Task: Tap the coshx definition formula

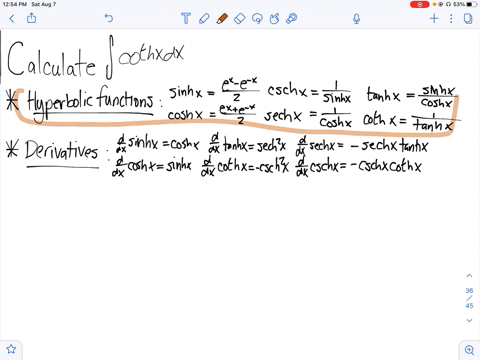Action: point(212,114)
